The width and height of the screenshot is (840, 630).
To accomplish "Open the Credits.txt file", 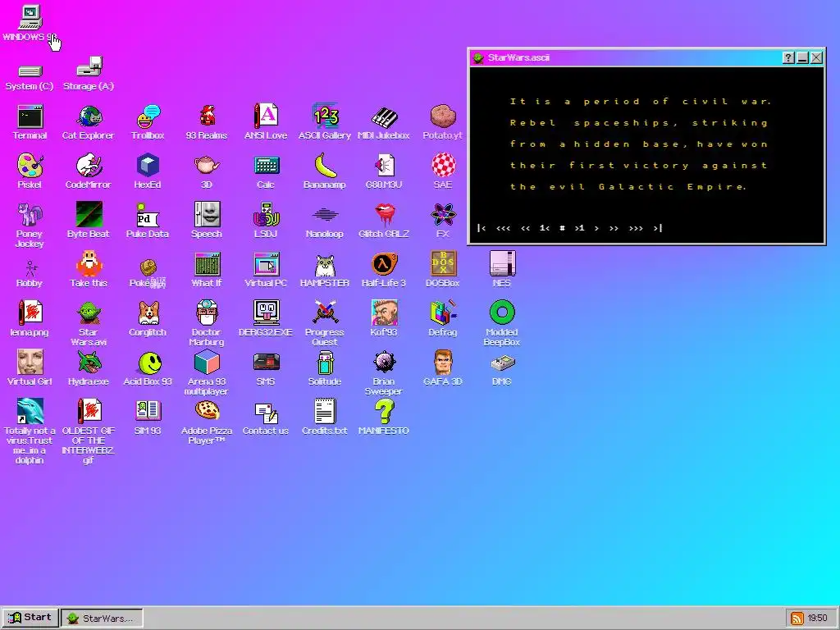I will tap(325, 418).
